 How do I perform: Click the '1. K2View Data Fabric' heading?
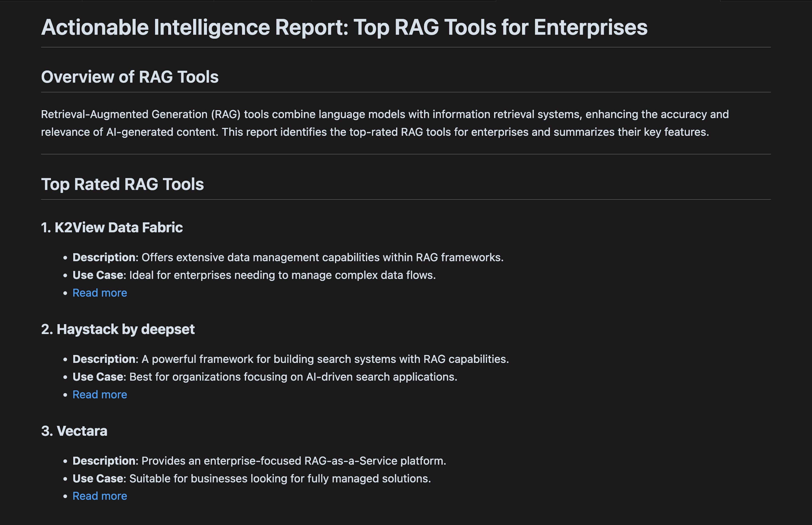point(112,228)
